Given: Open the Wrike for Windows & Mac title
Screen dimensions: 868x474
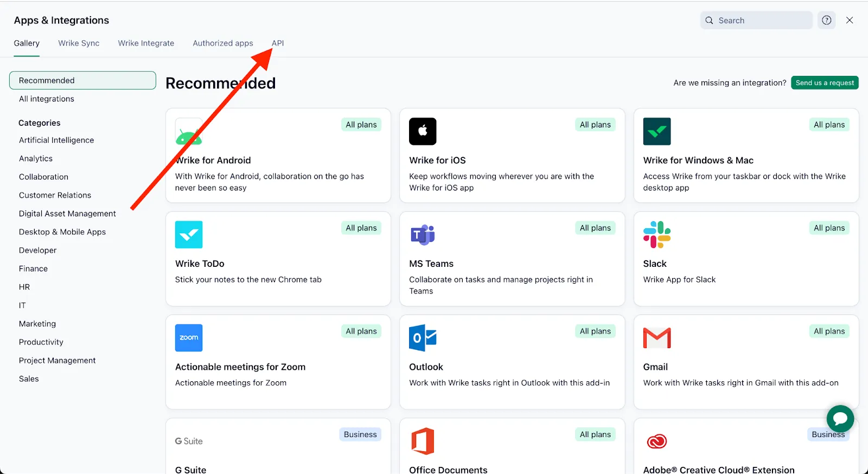Looking at the screenshot, I should point(698,161).
